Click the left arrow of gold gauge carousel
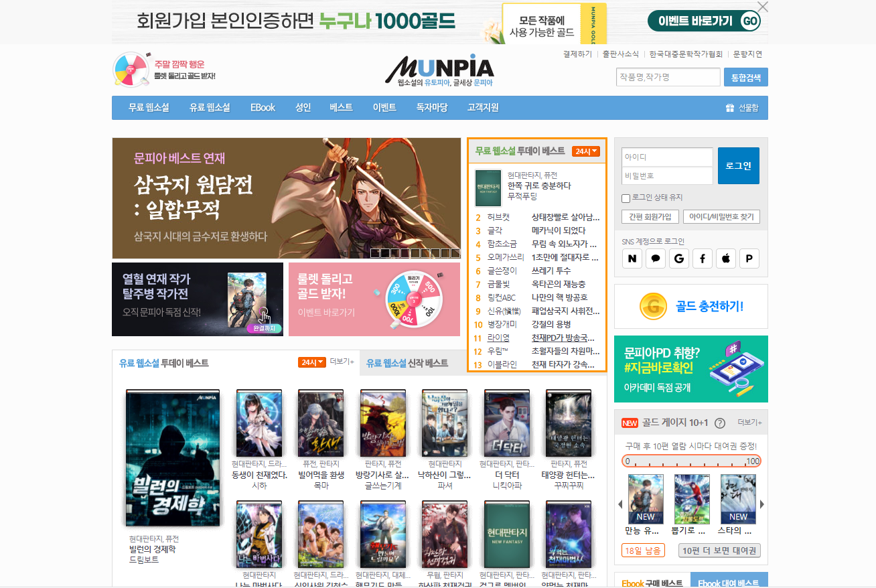The image size is (876, 588). point(620,504)
